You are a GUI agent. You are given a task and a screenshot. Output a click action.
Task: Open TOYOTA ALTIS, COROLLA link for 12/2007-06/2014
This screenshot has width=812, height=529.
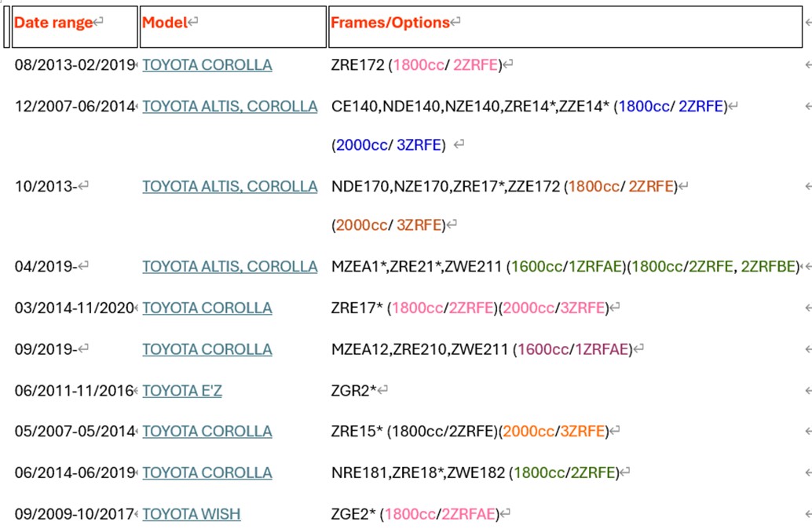230,107
